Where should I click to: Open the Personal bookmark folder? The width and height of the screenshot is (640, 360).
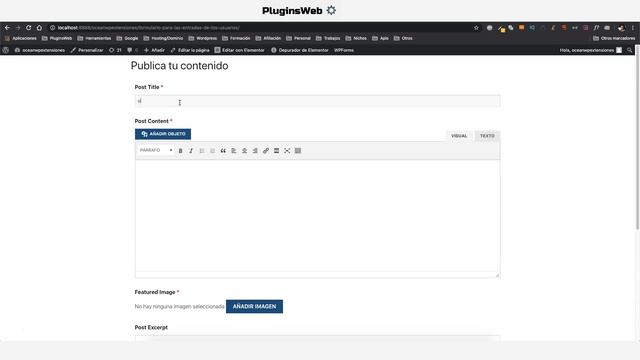pyautogui.click(x=298, y=38)
